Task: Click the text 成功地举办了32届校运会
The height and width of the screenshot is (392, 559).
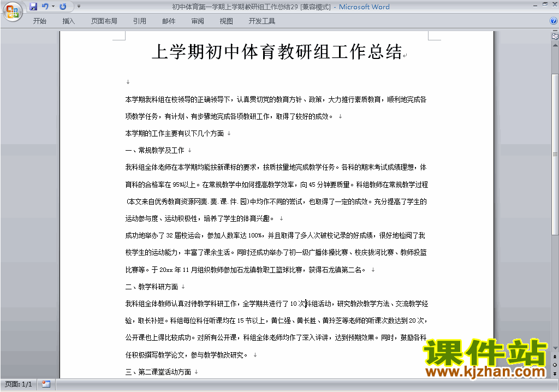Action: click(164, 235)
